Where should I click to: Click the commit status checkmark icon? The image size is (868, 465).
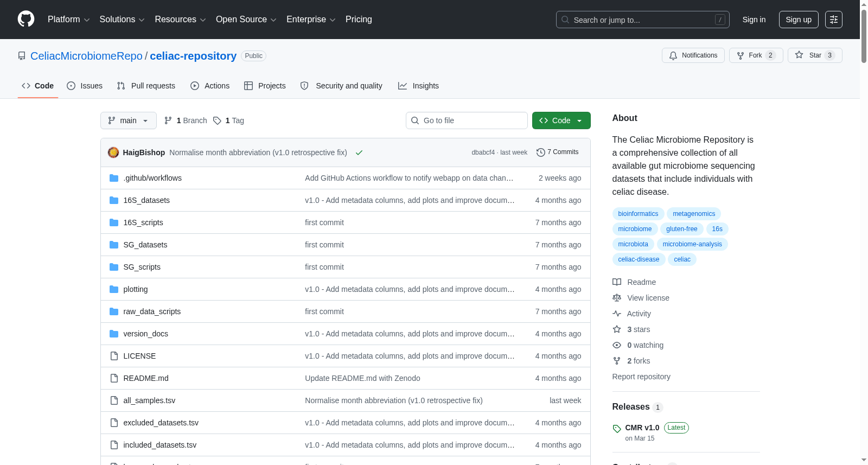point(359,152)
